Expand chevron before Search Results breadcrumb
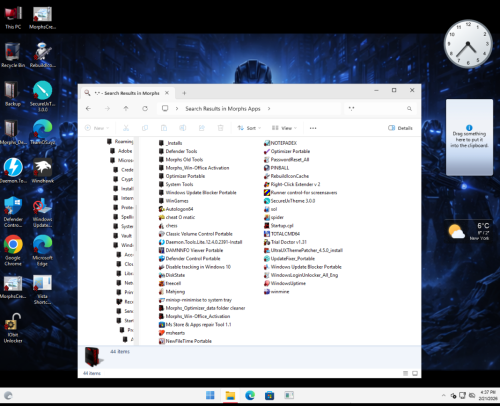The height and width of the screenshot is (406, 500). click(x=177, y=109)
